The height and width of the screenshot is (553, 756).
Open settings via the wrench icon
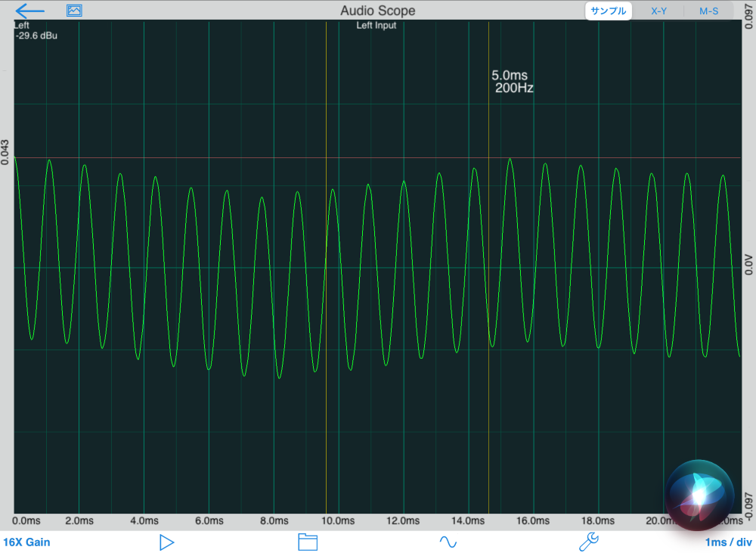(x=588, y=542)
